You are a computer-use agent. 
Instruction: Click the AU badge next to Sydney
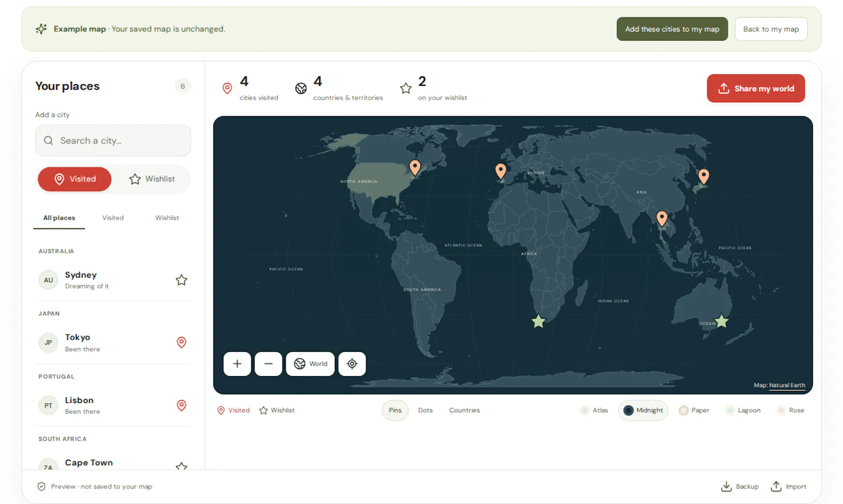pos(48,280)
